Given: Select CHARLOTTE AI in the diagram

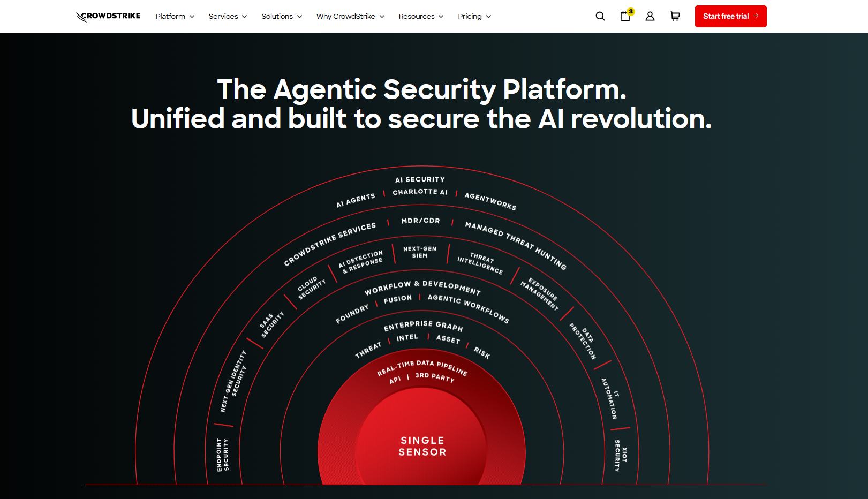Looking at the screenshot, I should click(420, 192).
